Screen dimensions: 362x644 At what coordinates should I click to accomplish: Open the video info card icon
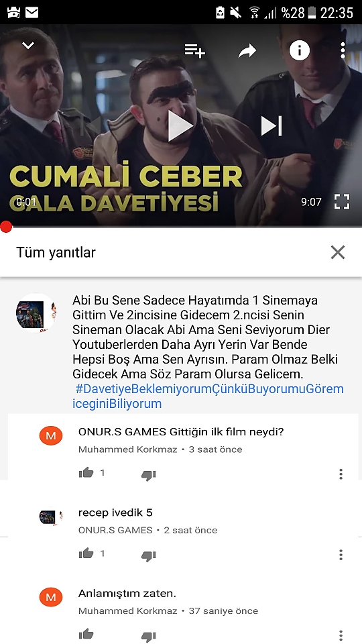300,50
